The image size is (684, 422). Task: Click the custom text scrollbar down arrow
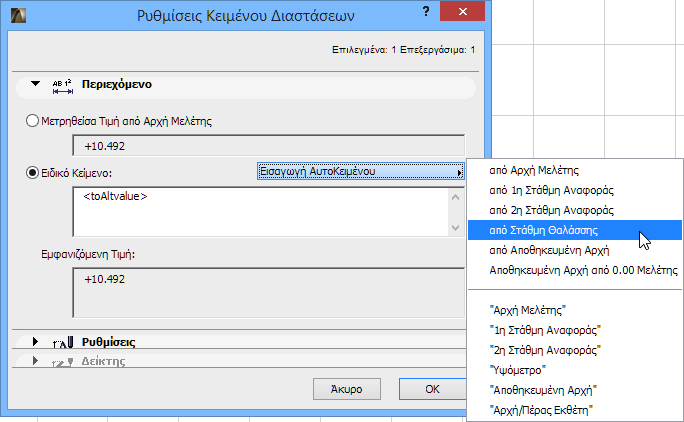point(455,228)
